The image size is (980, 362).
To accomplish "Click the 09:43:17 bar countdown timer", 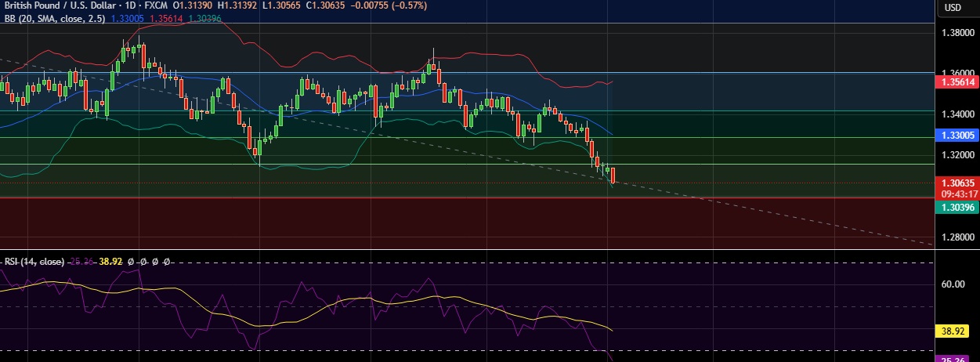I will tap(956, 194).
